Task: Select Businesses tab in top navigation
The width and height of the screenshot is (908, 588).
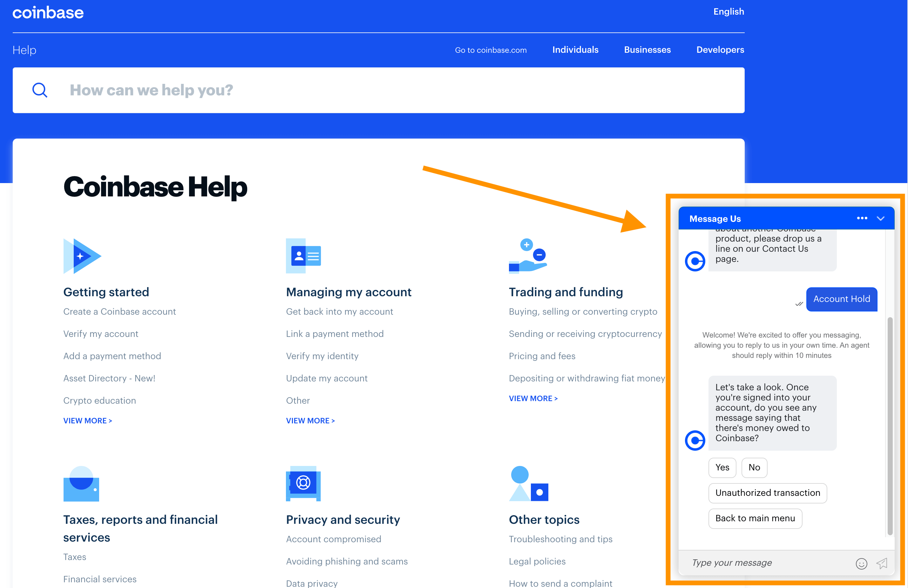Action: pos(648,50)
